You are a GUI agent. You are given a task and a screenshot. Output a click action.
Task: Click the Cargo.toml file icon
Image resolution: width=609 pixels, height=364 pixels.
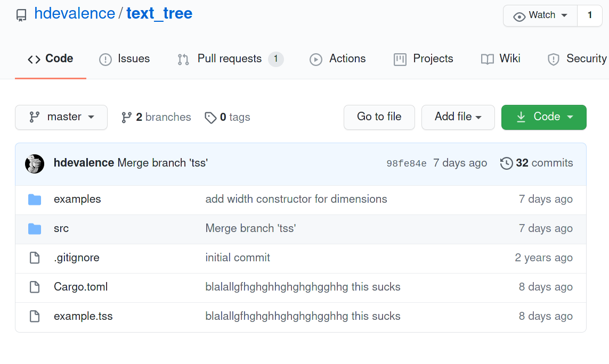[35, 287]
